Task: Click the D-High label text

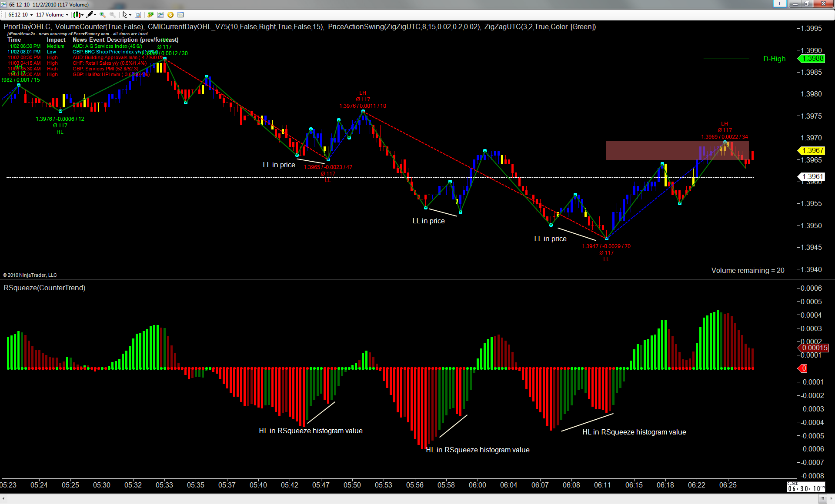Action: (x=775, y=59)
